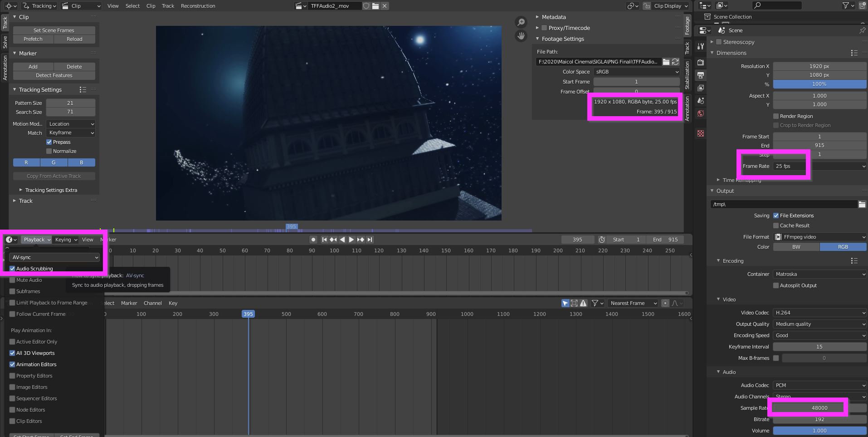Viewport: 868px width, 437px height.
Task: Play the animation forward
Action: pyautogui.click(x=351, y=240)
